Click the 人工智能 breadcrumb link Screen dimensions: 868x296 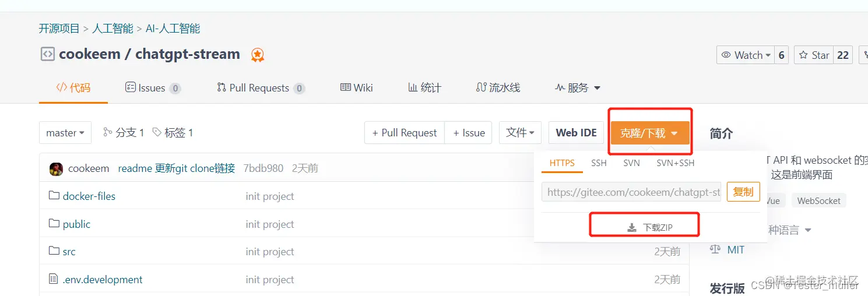coord(113,28)
